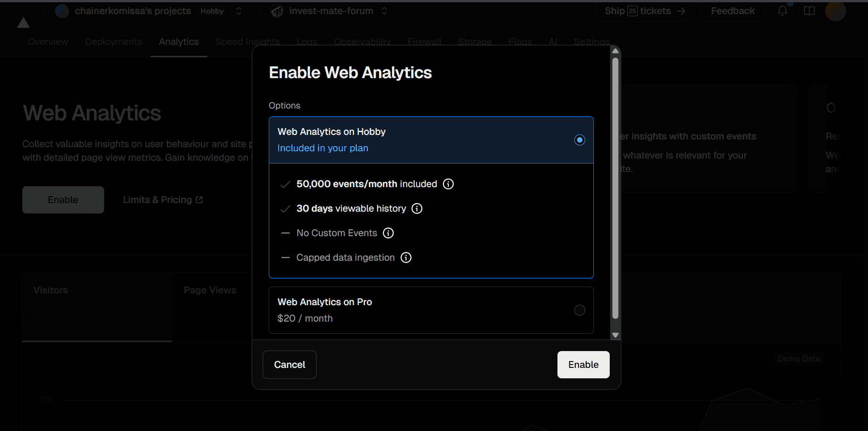Click the Ship 25 tickets button
The image size is (868, 431).
[x=645, y=10]
